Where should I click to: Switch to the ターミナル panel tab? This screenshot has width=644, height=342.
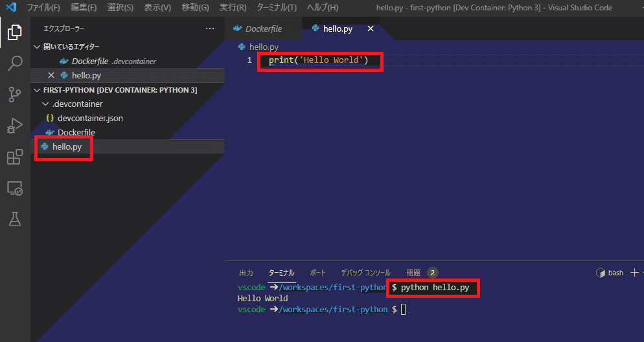[x=281, y=273]
